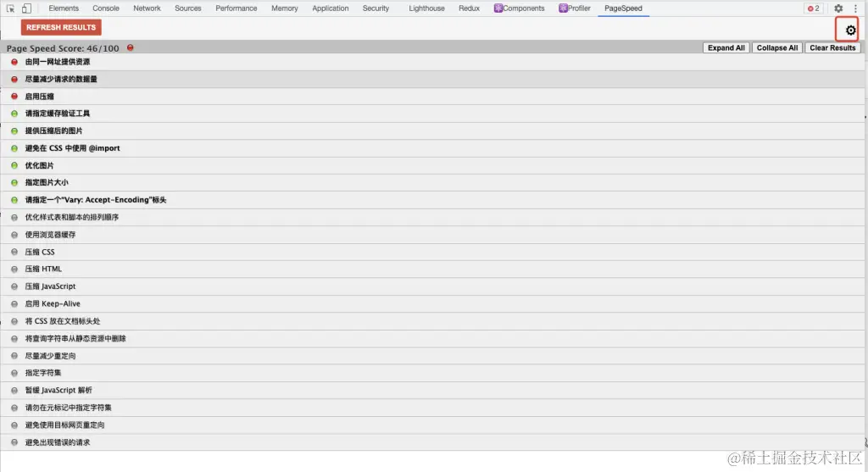Click gray status icon for 压缩 HTML
The image size is (868, 472).
tap(14, 269)
